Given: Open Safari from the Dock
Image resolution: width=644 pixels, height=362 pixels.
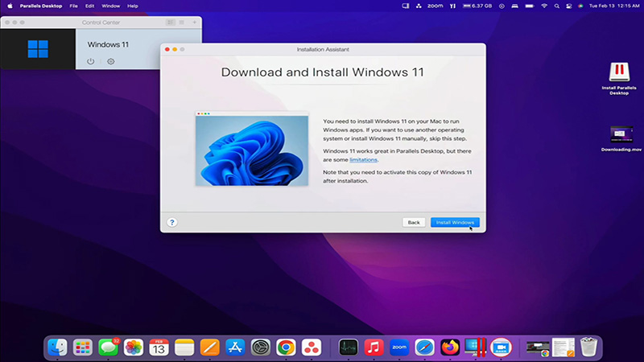Looking at the screenshot, I should pos(425,348).
